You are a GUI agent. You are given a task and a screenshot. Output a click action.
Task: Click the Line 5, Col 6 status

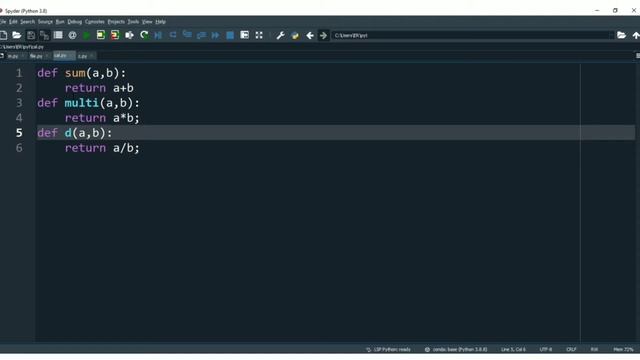[513, 349]
